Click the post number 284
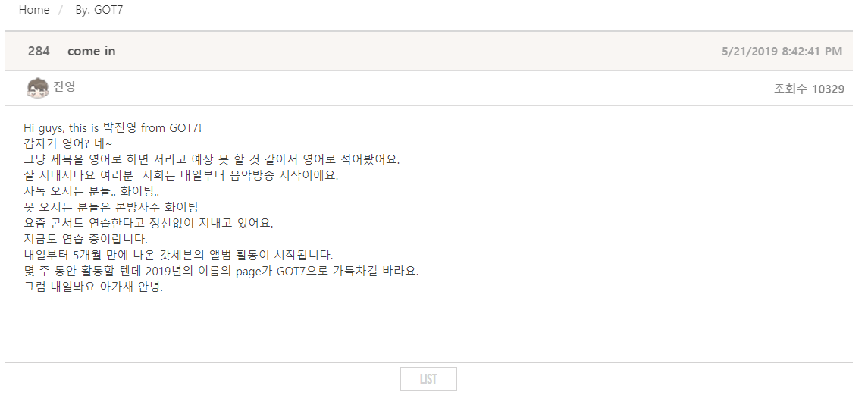The height and width of the screenshot is (405, 868). pyautogui.click(x=39, y=51)
